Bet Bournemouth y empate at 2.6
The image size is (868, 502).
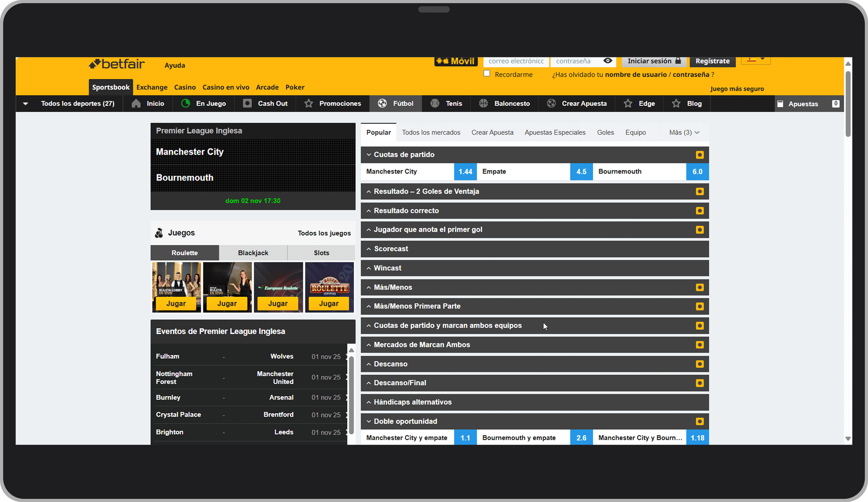click(x=581, y=438)
